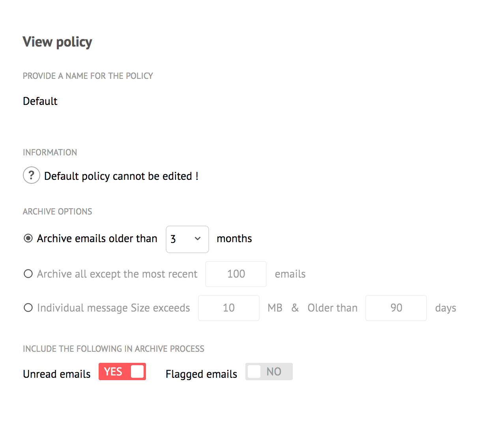Click the question mark information icon
Screen dimensions: 490x448
point(32,175)
